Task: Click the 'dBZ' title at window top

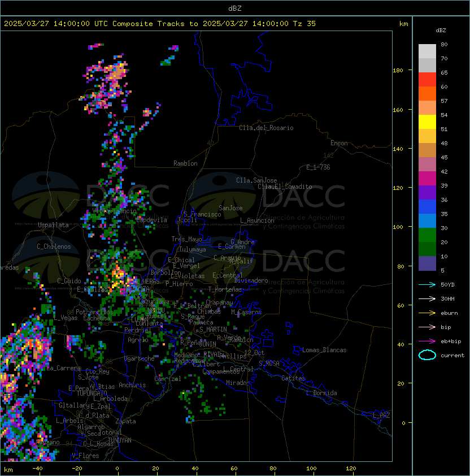Action: click(x=235, y=8)
